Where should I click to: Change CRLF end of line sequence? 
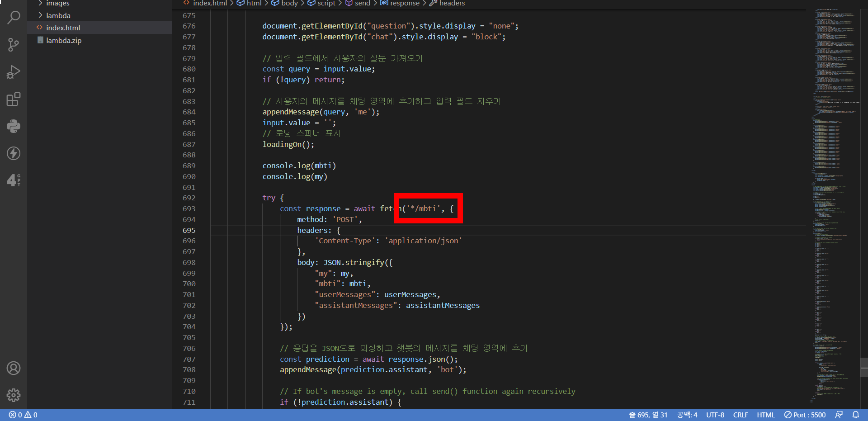coord(741,415)
